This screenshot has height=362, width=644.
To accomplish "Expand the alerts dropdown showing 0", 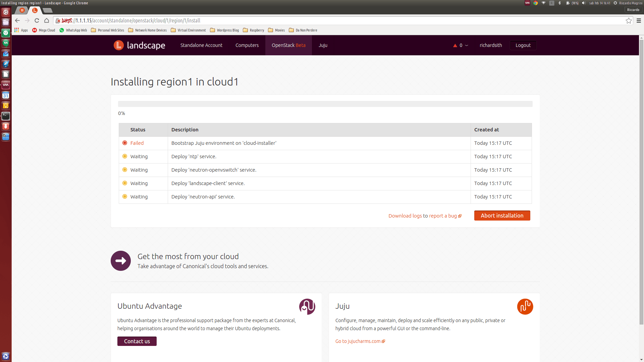I will 461,45.
